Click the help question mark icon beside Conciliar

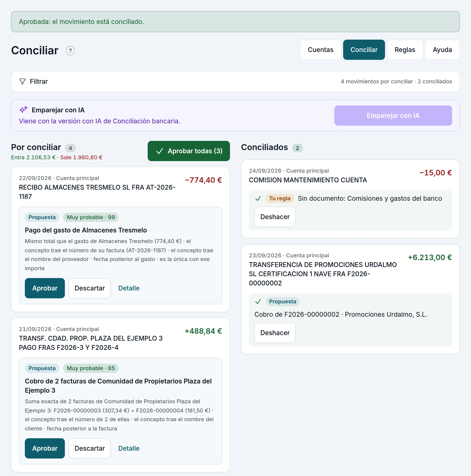coord(70,51)
